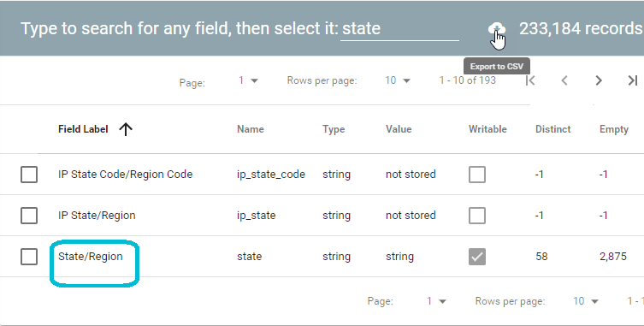Go to next page arrow

(x=599, y=80)
